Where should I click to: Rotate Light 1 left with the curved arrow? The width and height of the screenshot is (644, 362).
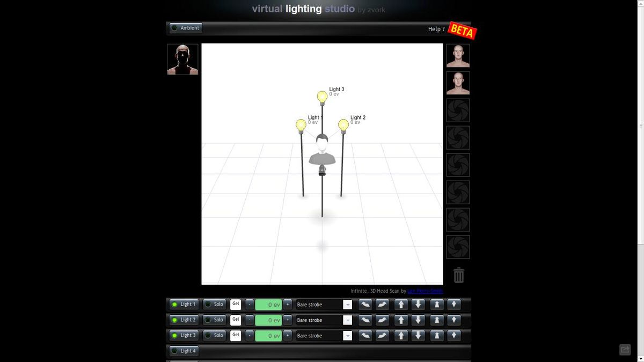[365, 305]
